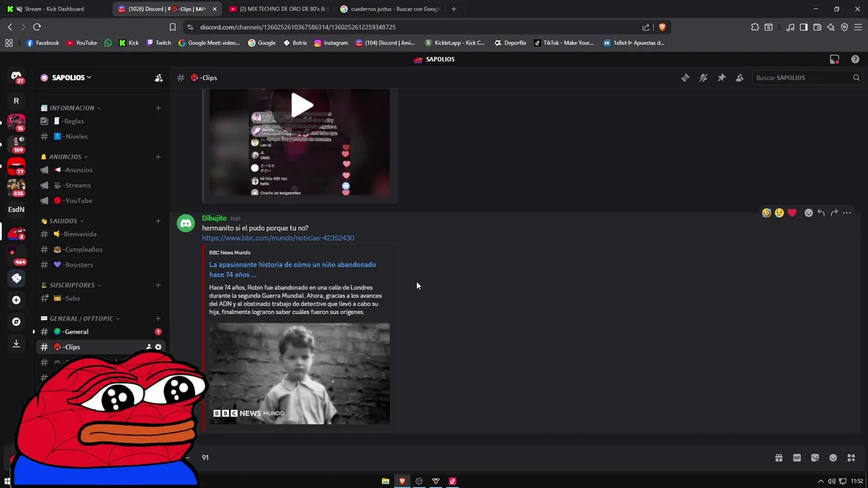Screen dimensions: 868x488
Task: Open the -Bienvenida channel
Action: 100,234
